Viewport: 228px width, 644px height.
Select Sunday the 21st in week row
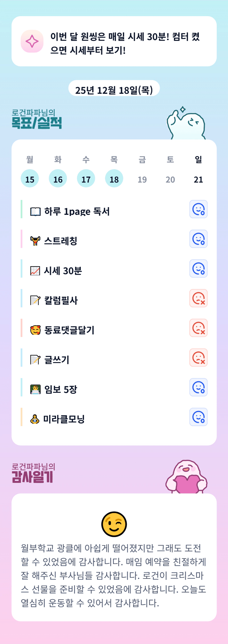click(198, 179)
